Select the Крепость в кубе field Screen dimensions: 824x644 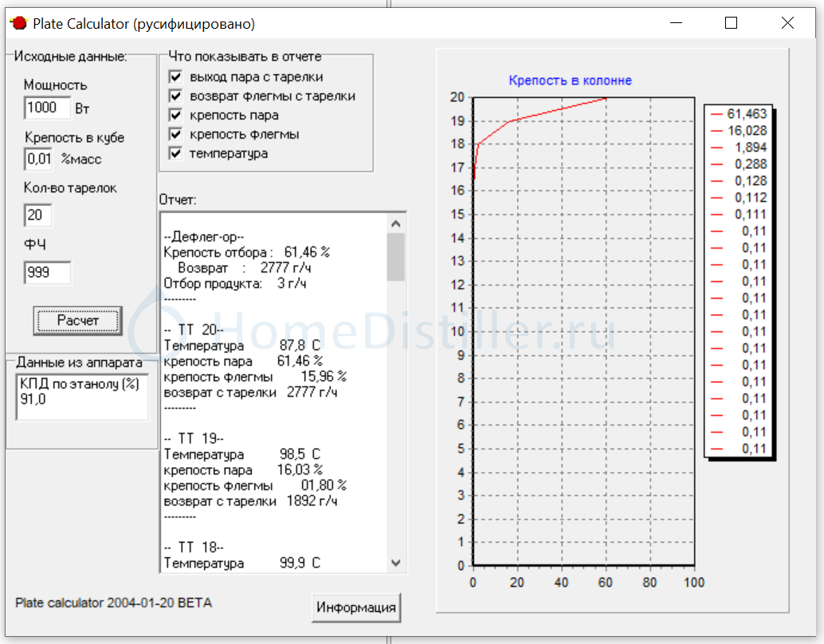click(39, 159)
